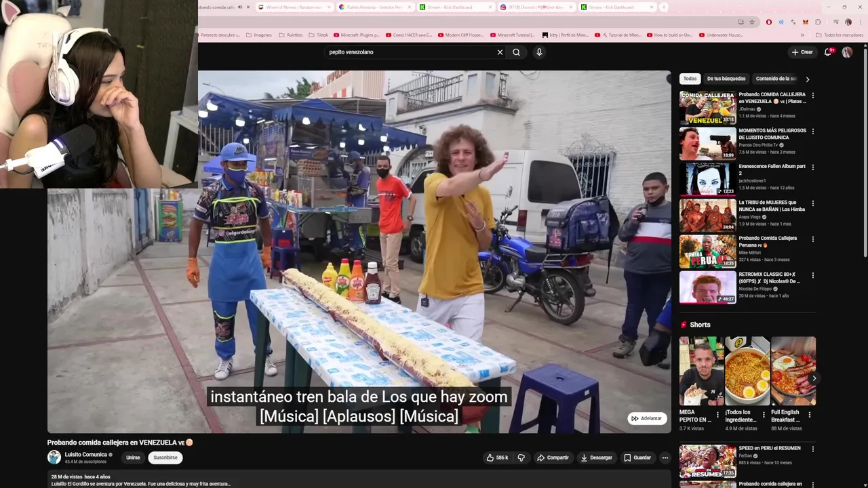Switch to Wheel of Names browser tab
Viewport: 868px width, 488px height.
click(295, 7)
